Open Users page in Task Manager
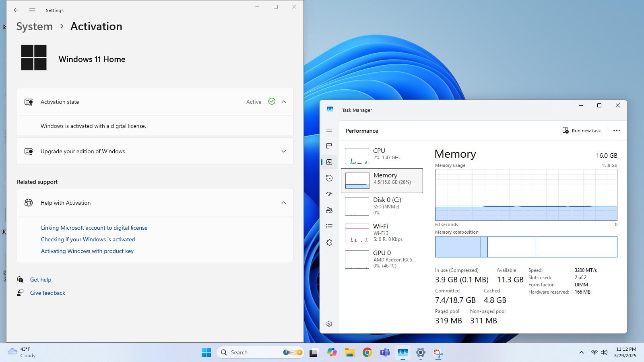The image size is (644, 362). point(329,210)
